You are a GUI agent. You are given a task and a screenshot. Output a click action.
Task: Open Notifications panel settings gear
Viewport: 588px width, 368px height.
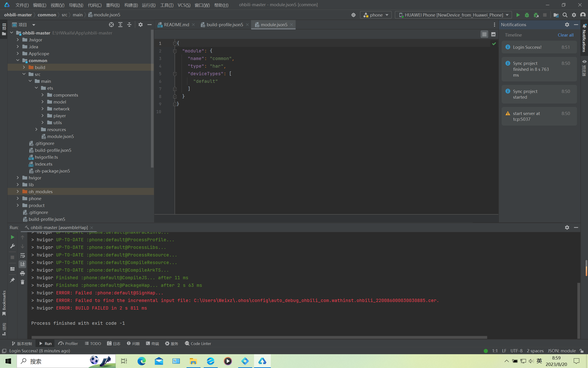tap(567, 25)
